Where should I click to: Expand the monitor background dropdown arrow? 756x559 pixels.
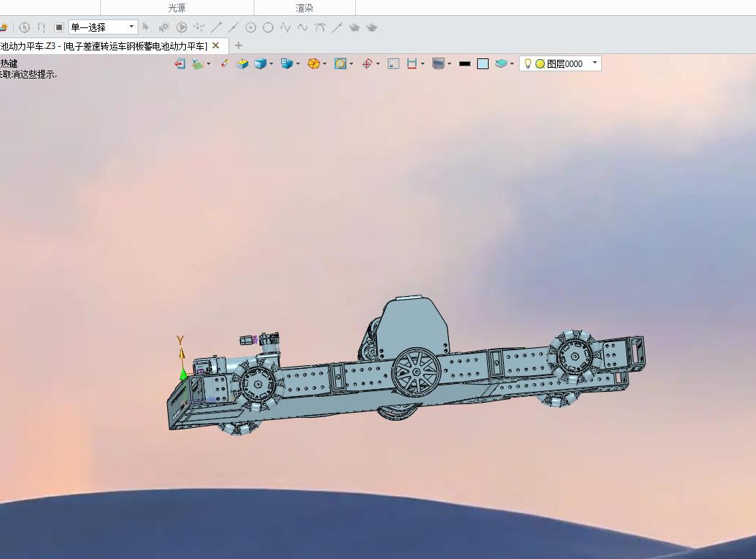[450, 63]
